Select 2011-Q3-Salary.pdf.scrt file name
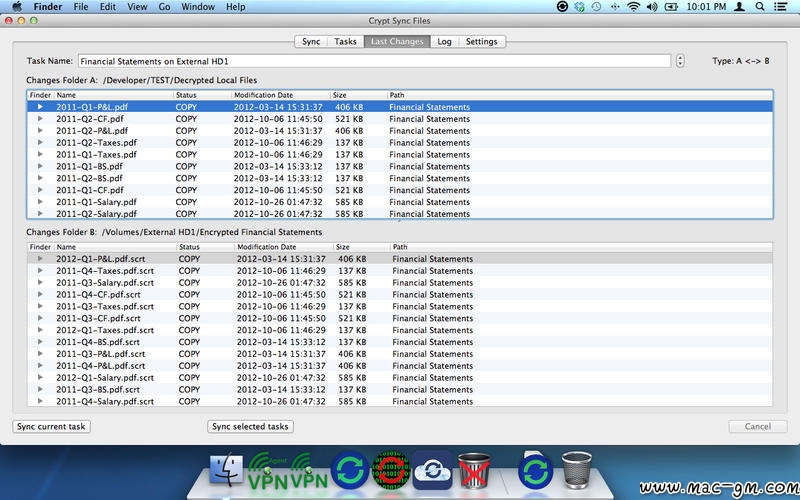Viewport: 800px width, 500px height. (x=105, y=283)
